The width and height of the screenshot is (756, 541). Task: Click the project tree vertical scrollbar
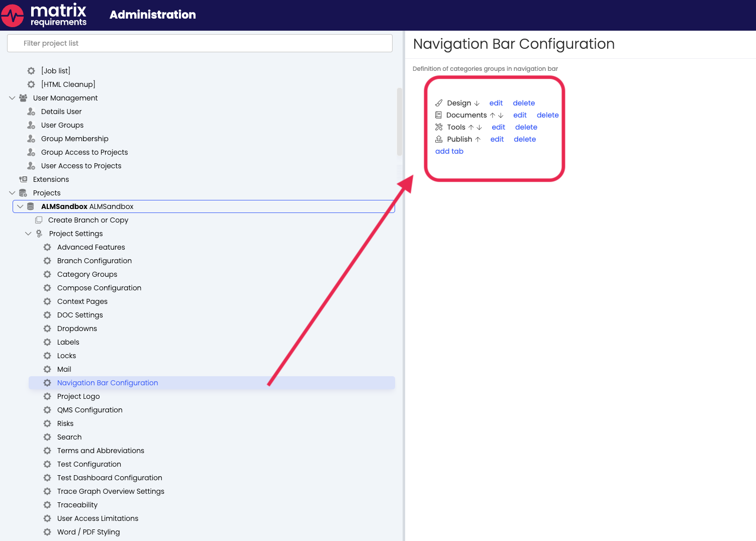point(400,122)
